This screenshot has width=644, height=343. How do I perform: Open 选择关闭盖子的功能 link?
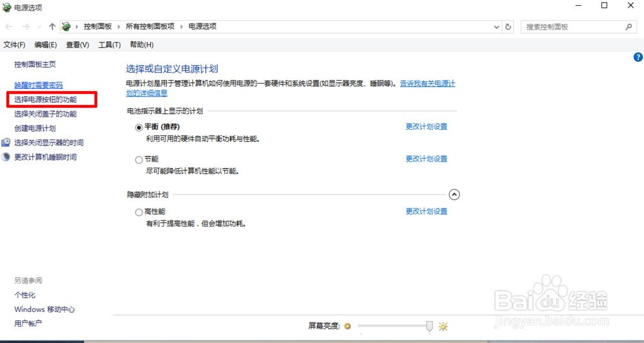coord(46,114)
